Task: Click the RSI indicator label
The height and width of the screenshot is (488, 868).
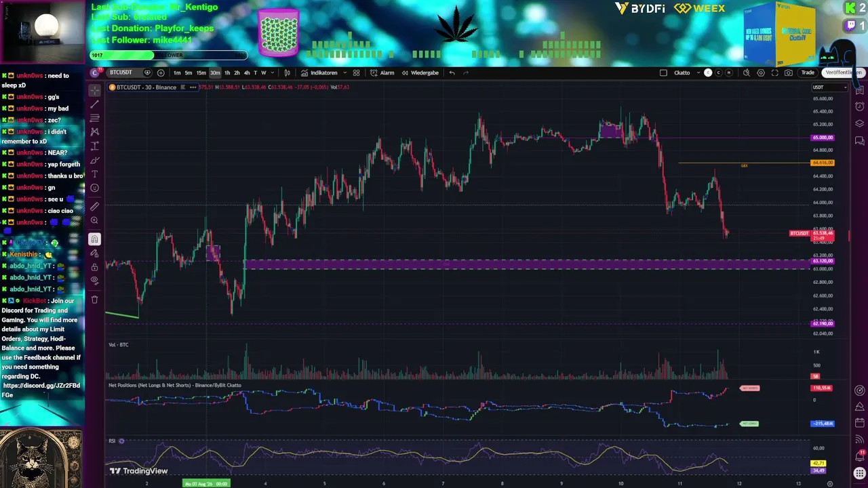Action: 113,441
